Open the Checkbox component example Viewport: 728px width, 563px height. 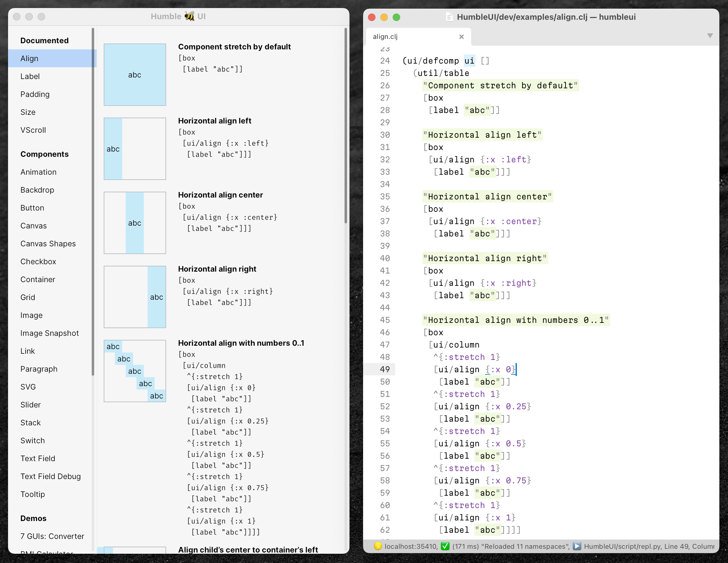[x=38, y=262]
